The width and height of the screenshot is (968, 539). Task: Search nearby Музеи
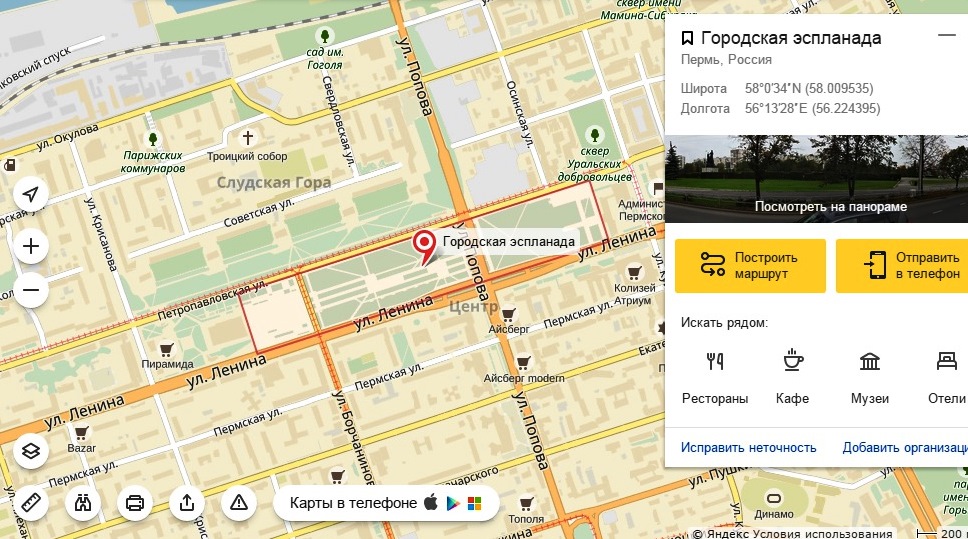pos(870,377)
